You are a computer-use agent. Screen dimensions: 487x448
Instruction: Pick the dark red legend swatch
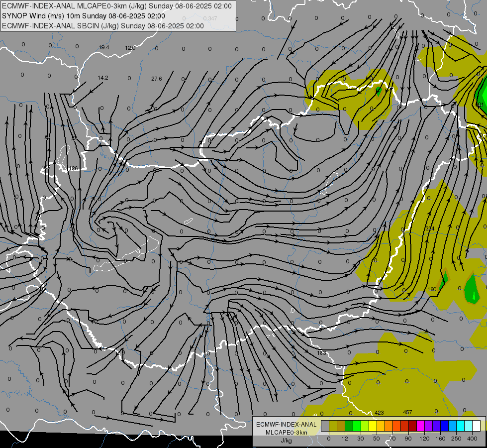pyautogui.click(x=413, y=426)
